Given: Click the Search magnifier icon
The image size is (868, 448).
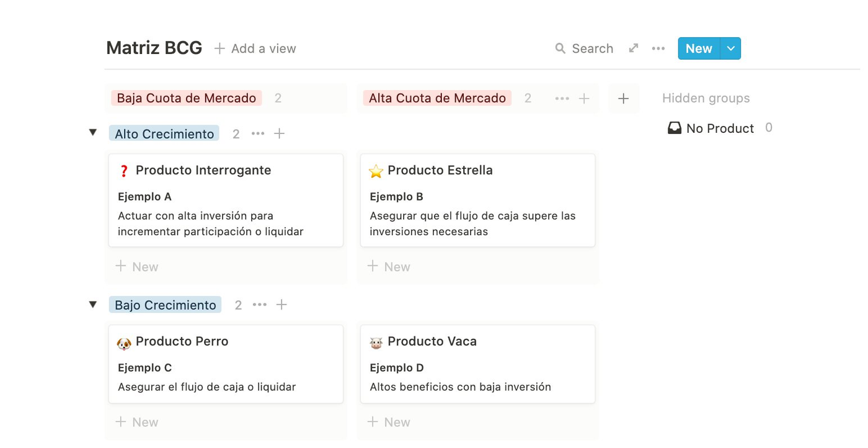Looking at the screenshot, I should coord(560,48).
